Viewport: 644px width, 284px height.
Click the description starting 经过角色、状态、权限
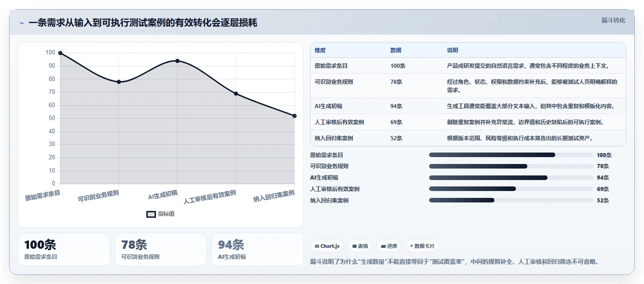tap(532, 86)
